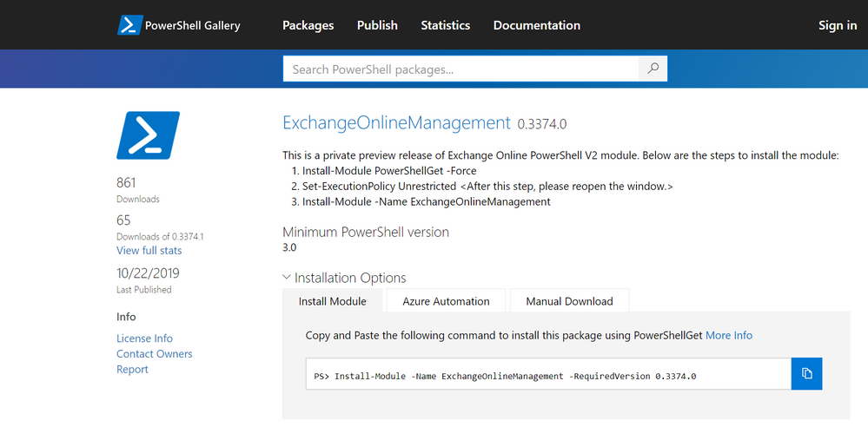Open Documentation in the navigation bar
The width and height of the screenshot is (868, 427).
point(537,25)
